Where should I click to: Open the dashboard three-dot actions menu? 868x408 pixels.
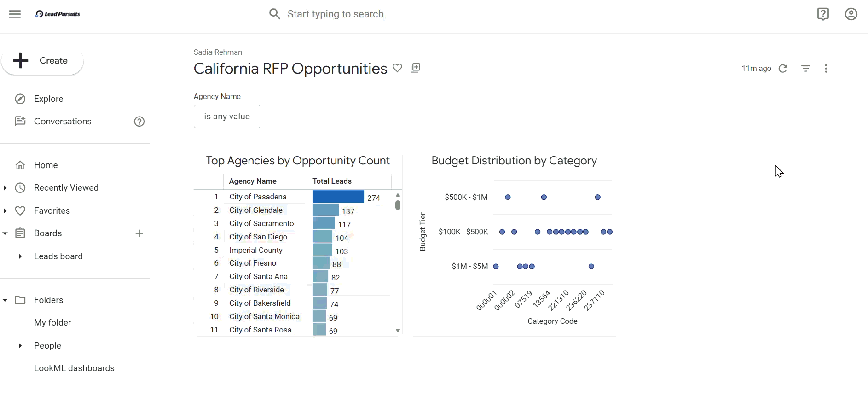(826, 69)
